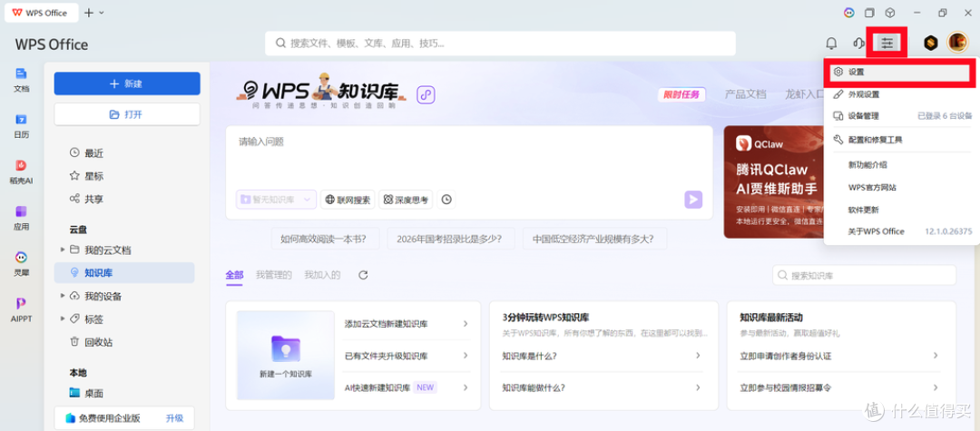Open the tab list dropdown arrow next to plus
The width and height of the screenshot is (980, 431).
(x=102, y=13)
